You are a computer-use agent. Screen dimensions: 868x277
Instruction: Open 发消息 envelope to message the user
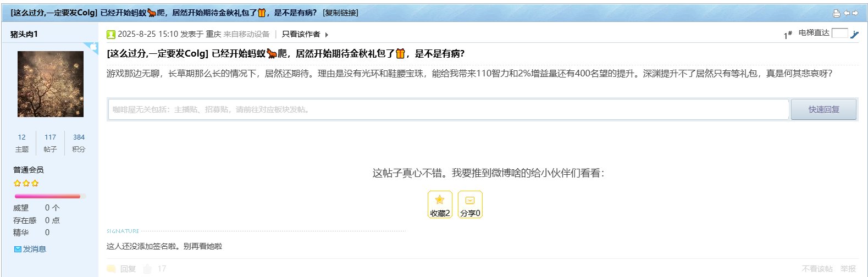coord(30,249)
